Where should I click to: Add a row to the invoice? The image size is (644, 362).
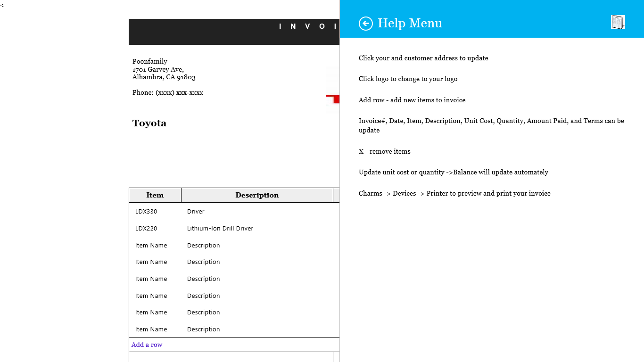[147, 345]
